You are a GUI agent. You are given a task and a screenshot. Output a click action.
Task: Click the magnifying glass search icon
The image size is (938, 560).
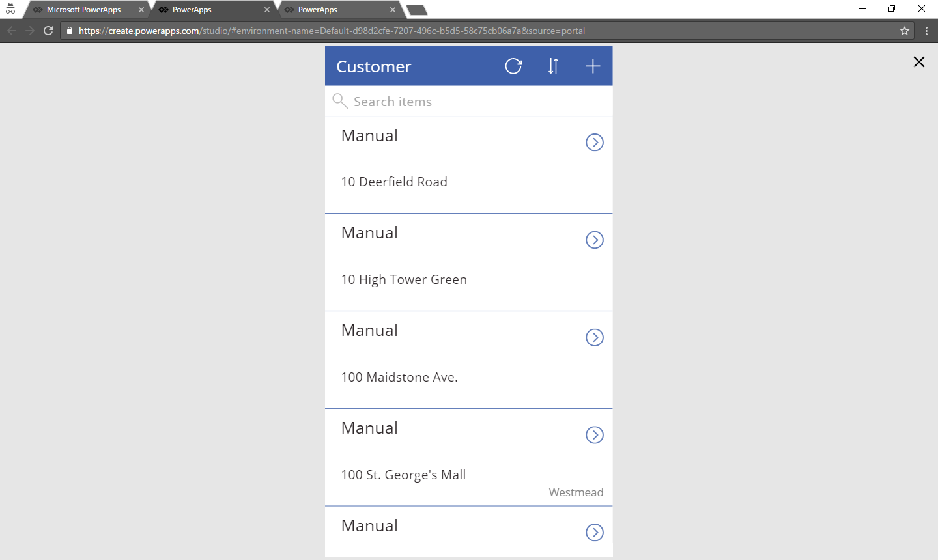click(x=339, y=101)
